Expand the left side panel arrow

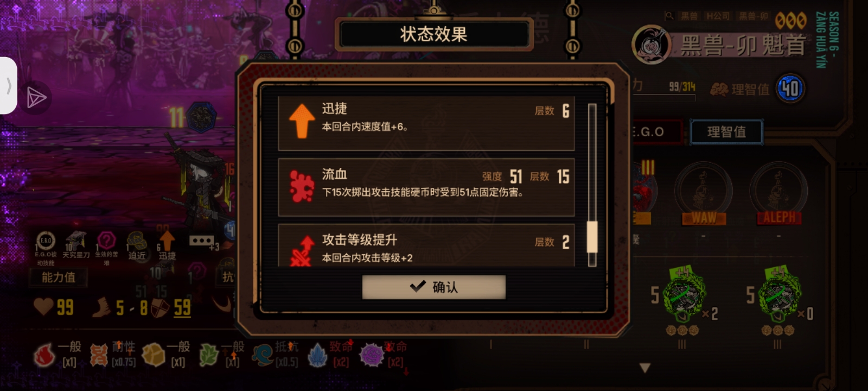[8, 86]
